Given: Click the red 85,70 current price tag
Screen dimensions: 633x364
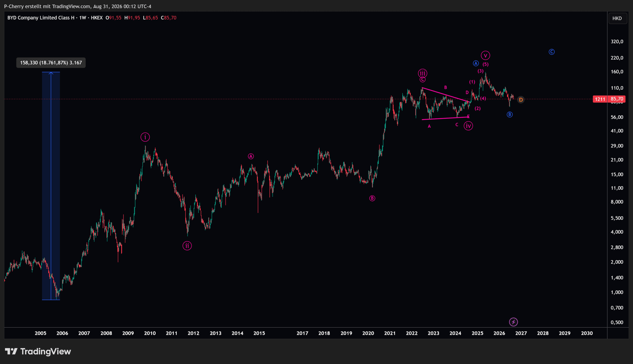Looking at the screenshot, I should [617, 99].
